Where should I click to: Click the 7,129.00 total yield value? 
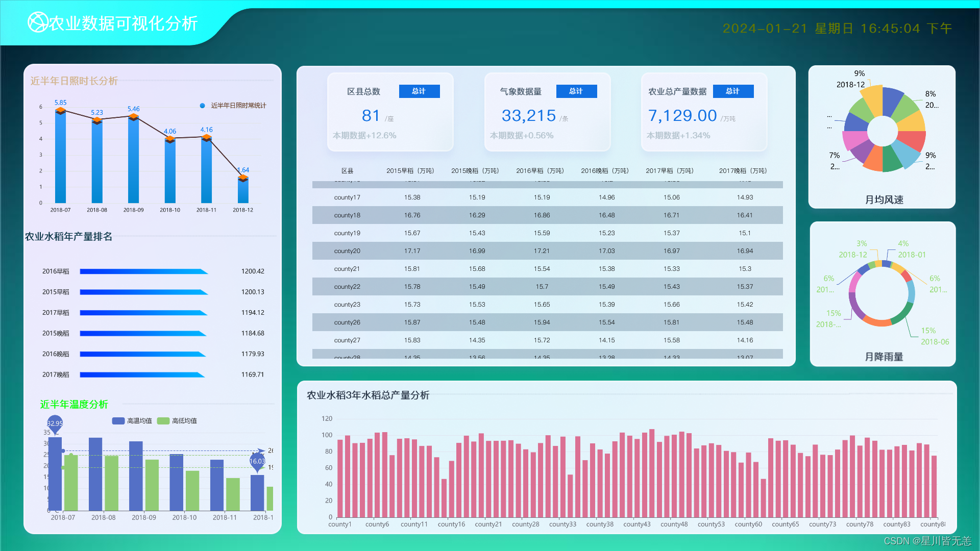pos(682,116)
